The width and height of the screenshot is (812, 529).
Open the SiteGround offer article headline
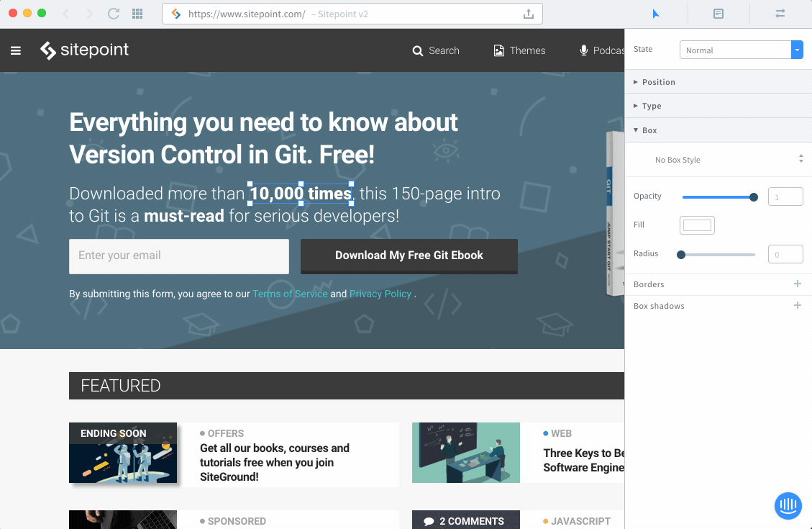pyautogui.click(x=275, y=462)
